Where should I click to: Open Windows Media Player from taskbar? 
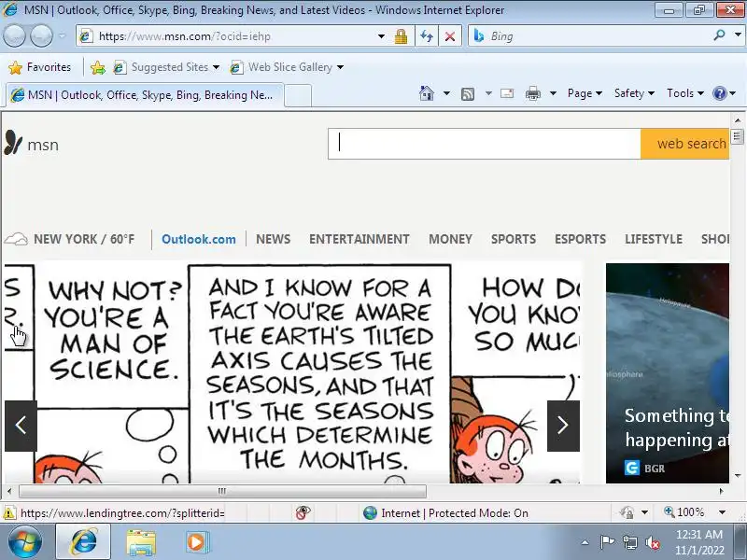196,542
